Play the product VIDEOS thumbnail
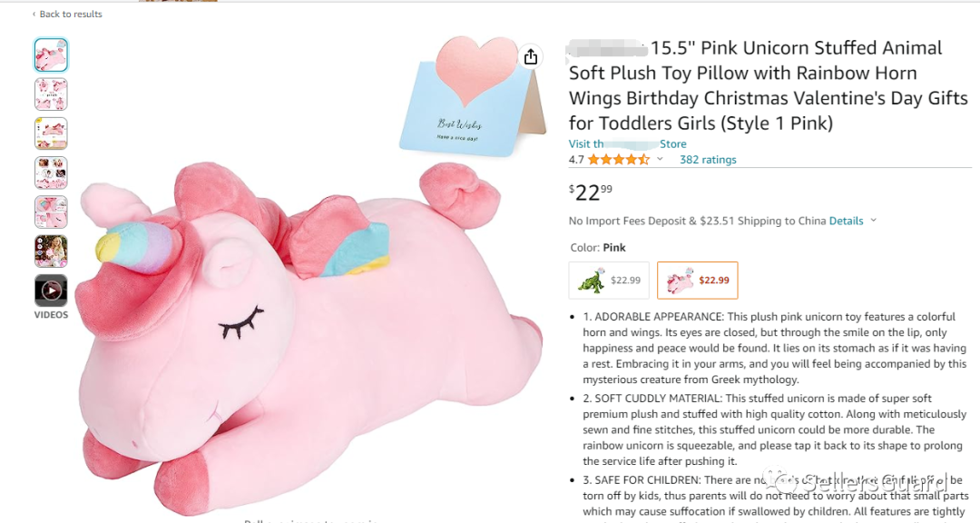The image size is (980, 523). [51, 291]
